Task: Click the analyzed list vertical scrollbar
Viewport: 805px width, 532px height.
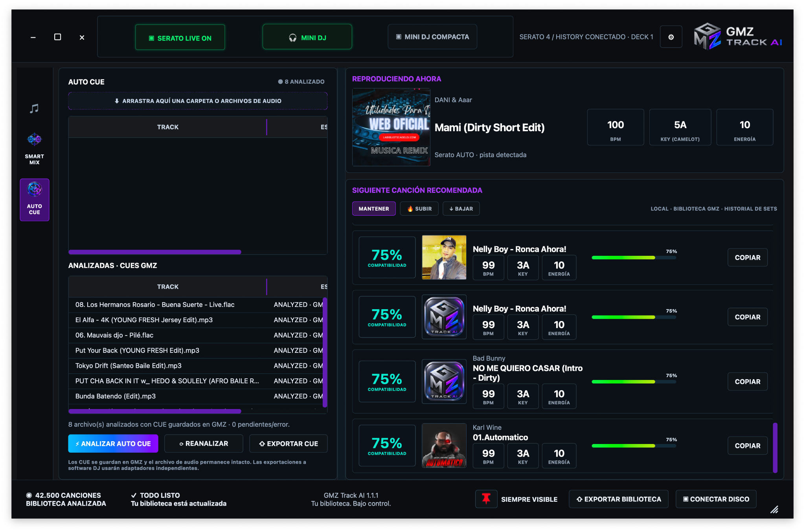Action: [325, 352]
